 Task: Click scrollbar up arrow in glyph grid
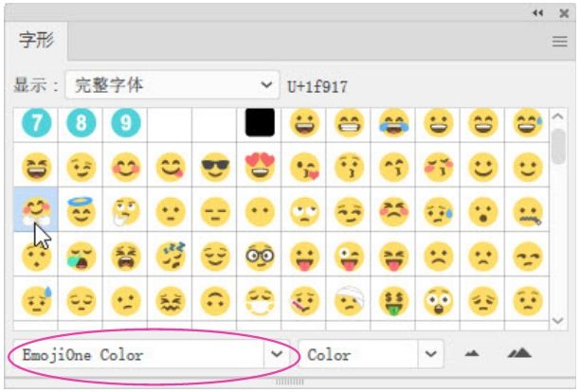[558, 116]
